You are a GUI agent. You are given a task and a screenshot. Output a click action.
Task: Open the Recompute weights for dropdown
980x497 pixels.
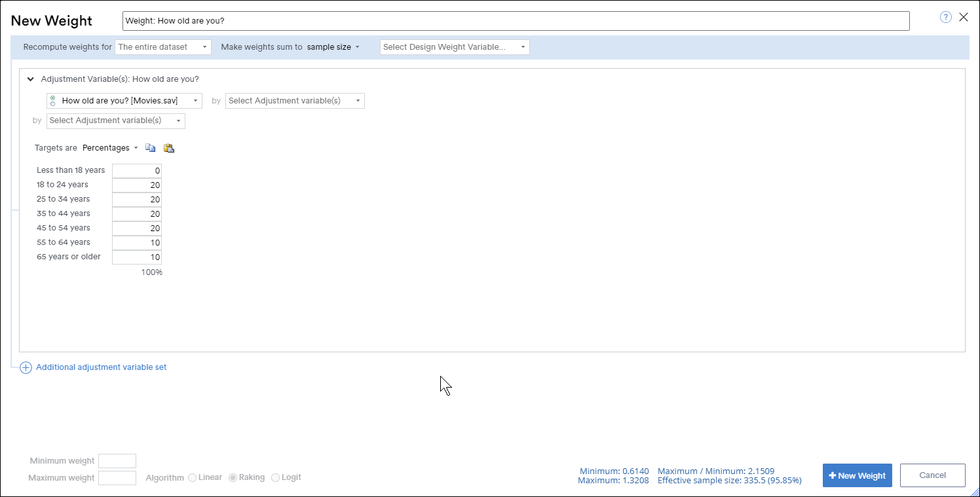163,46
